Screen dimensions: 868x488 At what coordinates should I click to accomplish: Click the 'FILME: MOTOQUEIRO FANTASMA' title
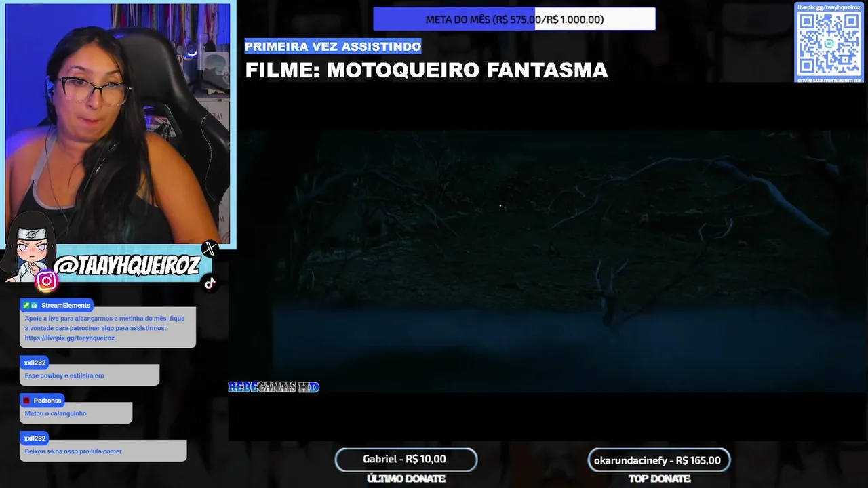coord(427,70)
